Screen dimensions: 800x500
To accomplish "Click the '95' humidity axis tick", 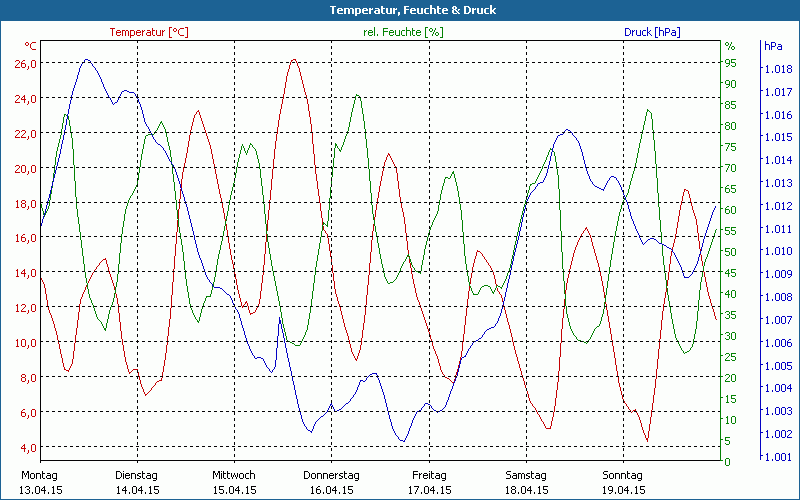I will [x=730, y=63].
